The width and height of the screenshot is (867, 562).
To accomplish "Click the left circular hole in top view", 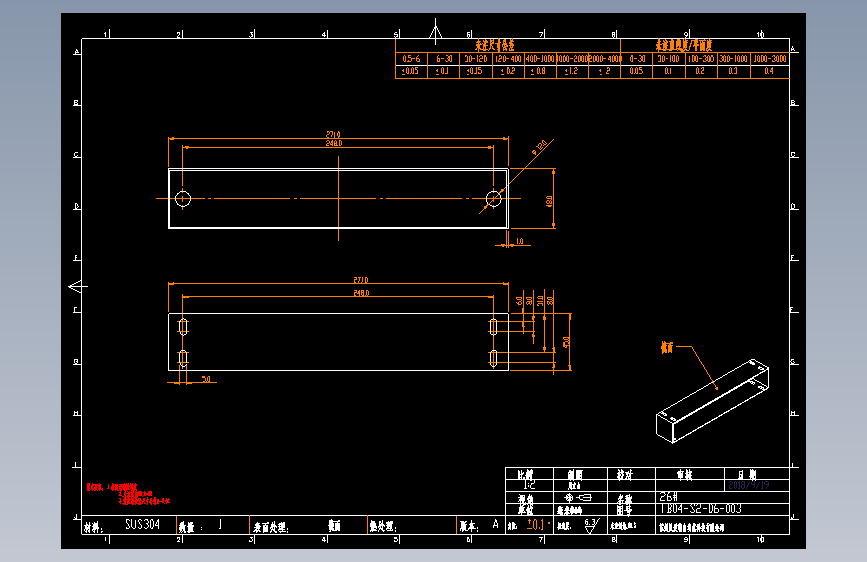I will pyautogui.click(x=183, y=199).
